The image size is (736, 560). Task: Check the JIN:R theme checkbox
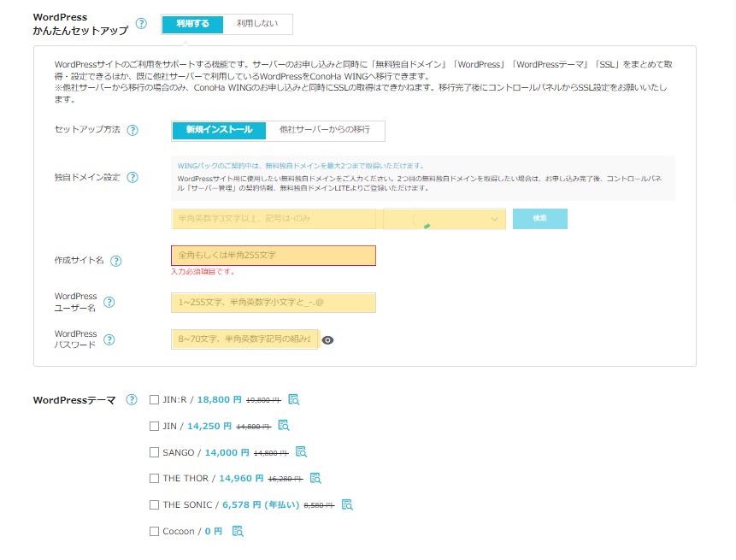click(154, 399)
